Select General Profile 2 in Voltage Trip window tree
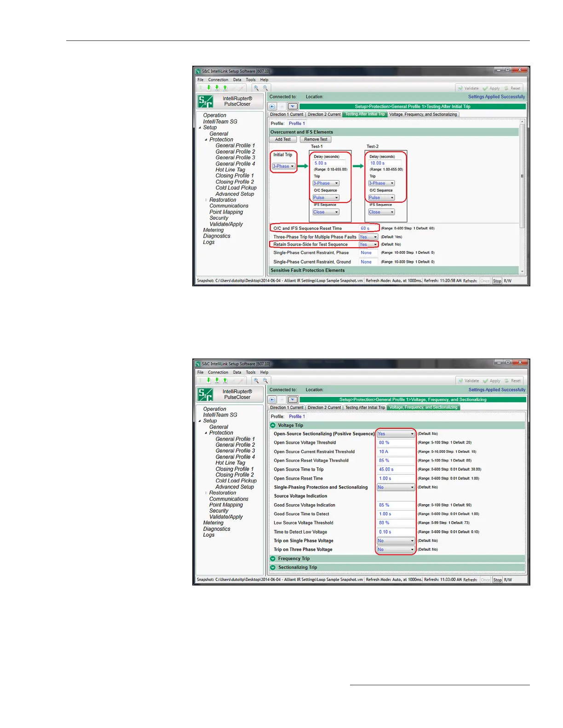563x728 pixels. (x=235, y=445)
